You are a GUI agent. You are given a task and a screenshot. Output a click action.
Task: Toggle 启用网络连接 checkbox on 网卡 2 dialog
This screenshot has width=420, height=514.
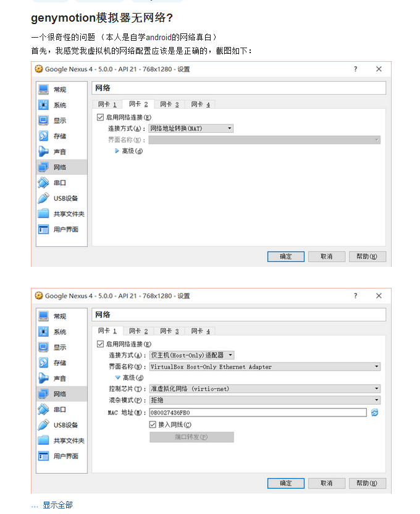[x=100, y=117]
